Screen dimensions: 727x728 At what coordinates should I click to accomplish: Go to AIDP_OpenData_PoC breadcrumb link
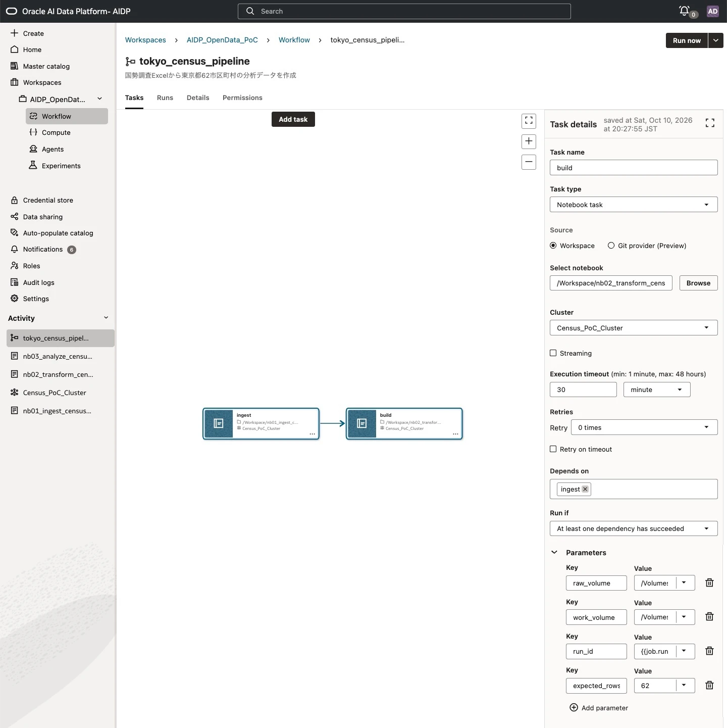coord(222,40)
